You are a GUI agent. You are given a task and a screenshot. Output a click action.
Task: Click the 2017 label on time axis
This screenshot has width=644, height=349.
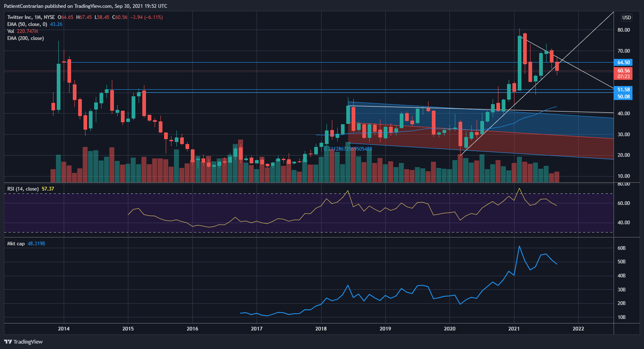257,328
